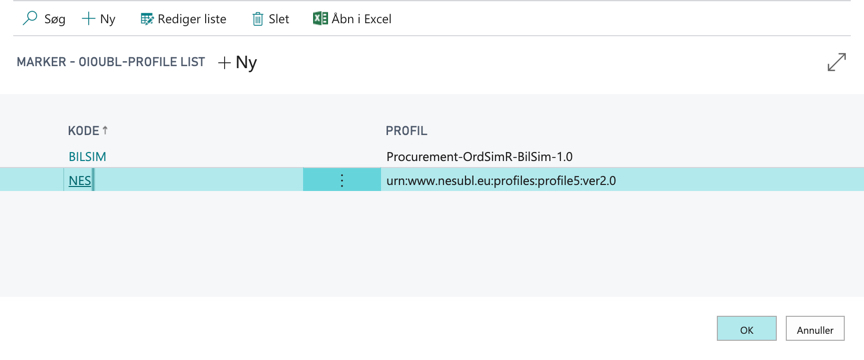The width and height of the screenshot is (864, 360).
Task: Expand dialog with the diagonal arrows icon
Action: click(x=836, y=62)
